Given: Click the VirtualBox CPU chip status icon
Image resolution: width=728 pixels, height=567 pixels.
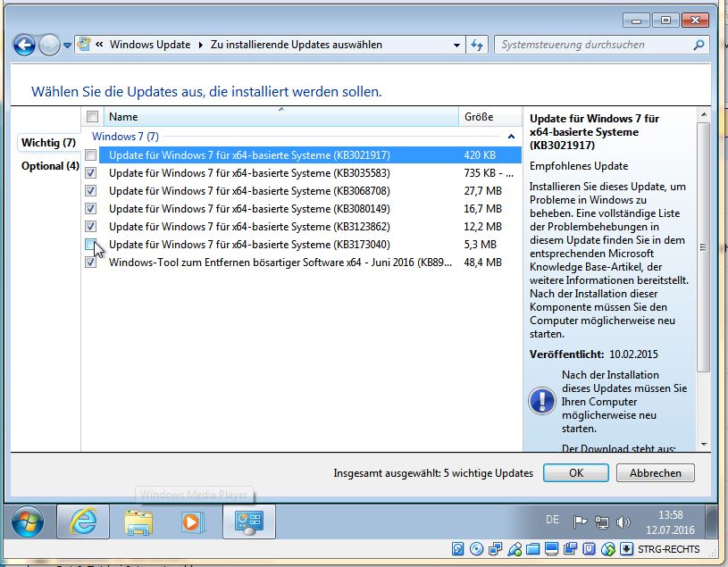Looking at the screenshot, I should click(589, 549).
